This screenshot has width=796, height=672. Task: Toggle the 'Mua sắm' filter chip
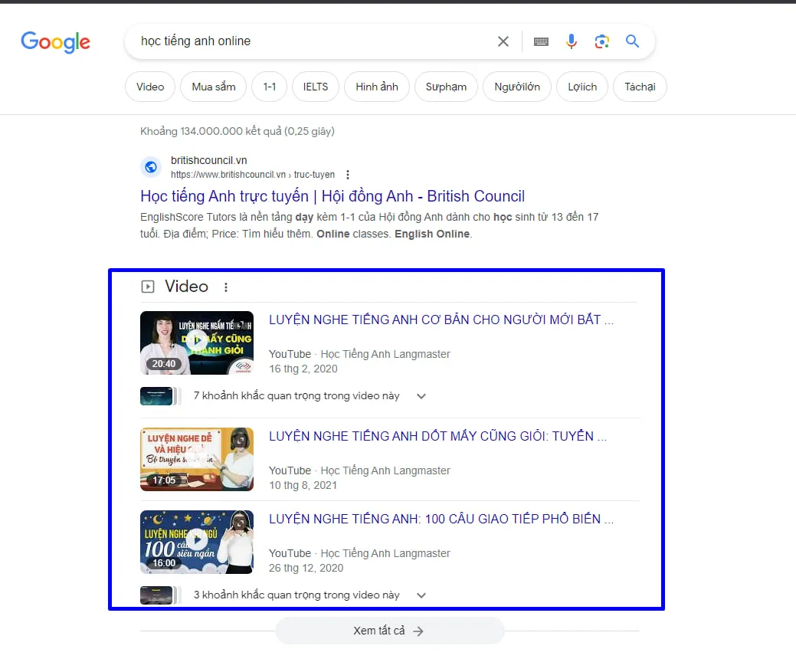click(213, 87)
